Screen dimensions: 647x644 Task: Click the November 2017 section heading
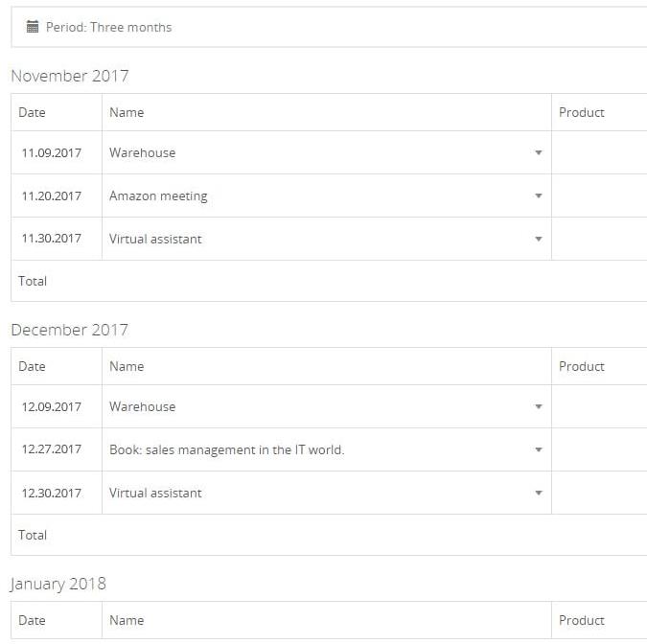(x=69, y=76)
